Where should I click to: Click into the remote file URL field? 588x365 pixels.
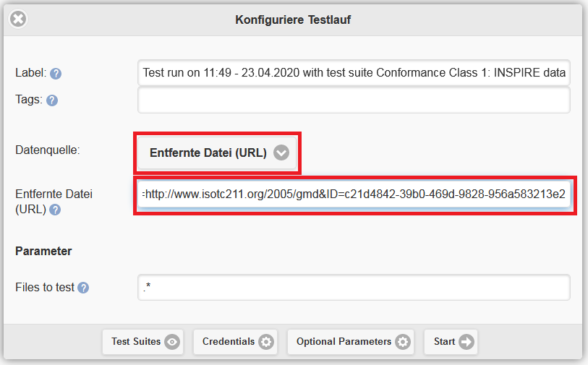coord(354,194)
